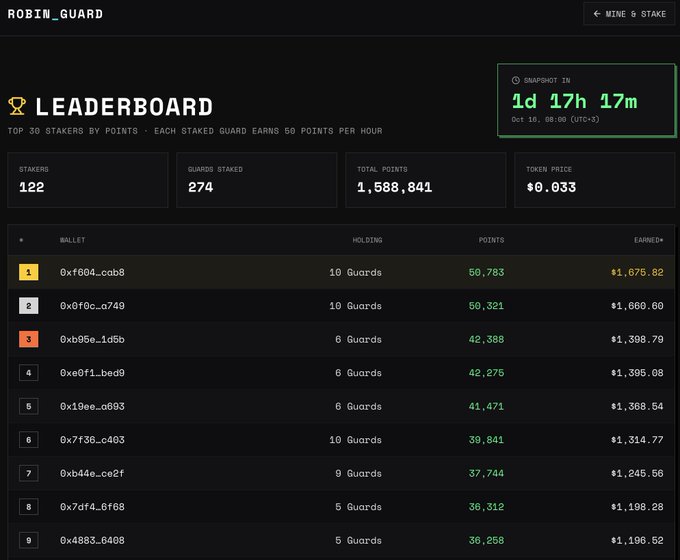Click earned amount $1,198.28
This screenshot has height=560, width=680.
coord(637,507)
